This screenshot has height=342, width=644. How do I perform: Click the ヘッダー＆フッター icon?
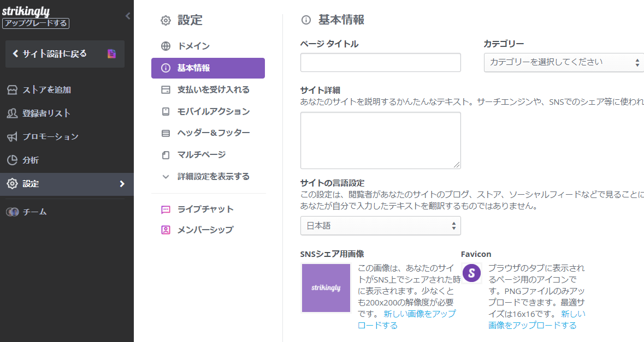click(166, 133)
